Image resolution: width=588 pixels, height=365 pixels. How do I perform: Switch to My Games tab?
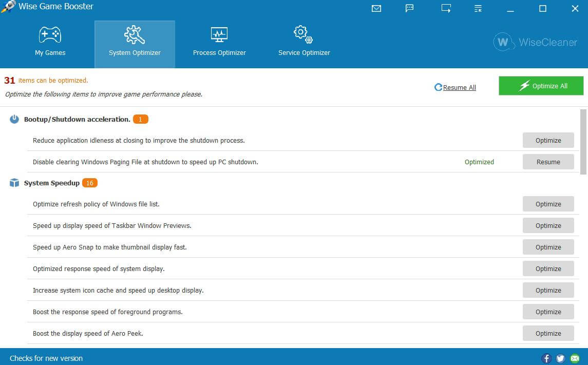(50, 44)
